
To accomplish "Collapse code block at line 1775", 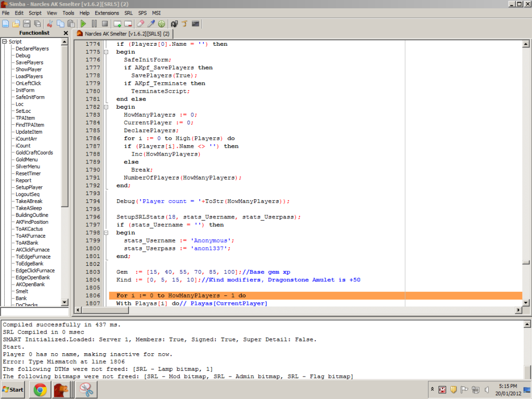I will point(106,52).
